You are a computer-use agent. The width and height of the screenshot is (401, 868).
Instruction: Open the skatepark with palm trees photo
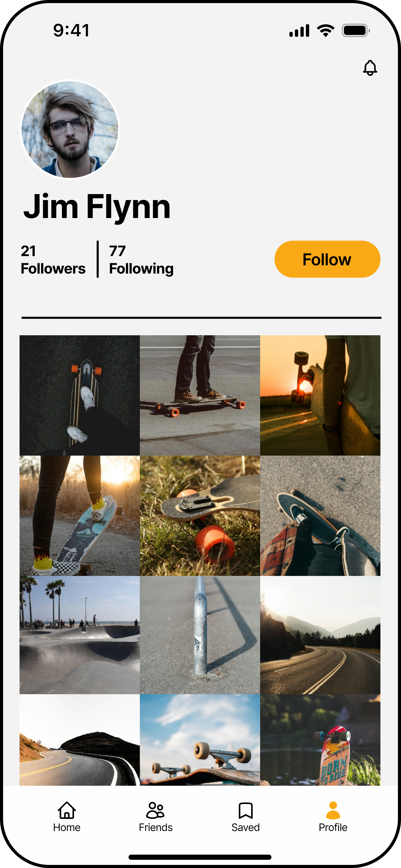(x=79, y=635)
